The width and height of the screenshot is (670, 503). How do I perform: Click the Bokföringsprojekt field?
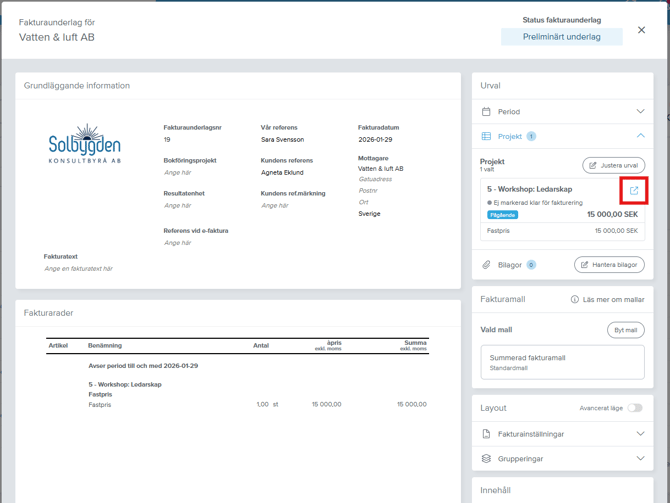pyautogui.click(x=177, y=173)
